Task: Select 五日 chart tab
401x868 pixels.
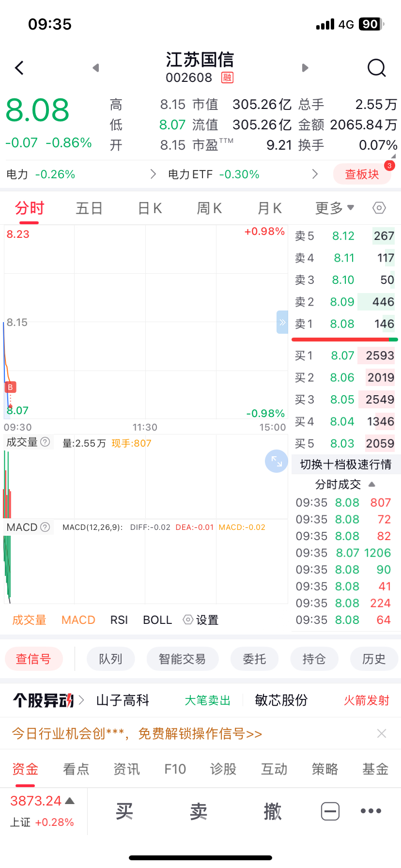Action: point(90,208)
